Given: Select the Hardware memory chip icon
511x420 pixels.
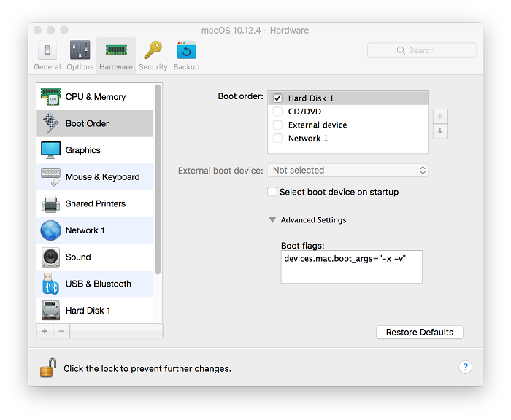Looking at the screenshot, I should point(116,50).
